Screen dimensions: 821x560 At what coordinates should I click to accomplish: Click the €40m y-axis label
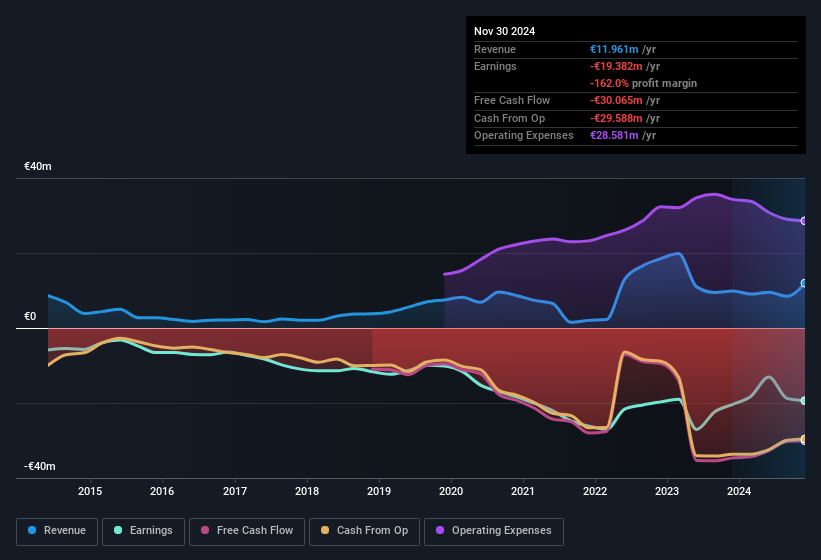click(38, 166)
